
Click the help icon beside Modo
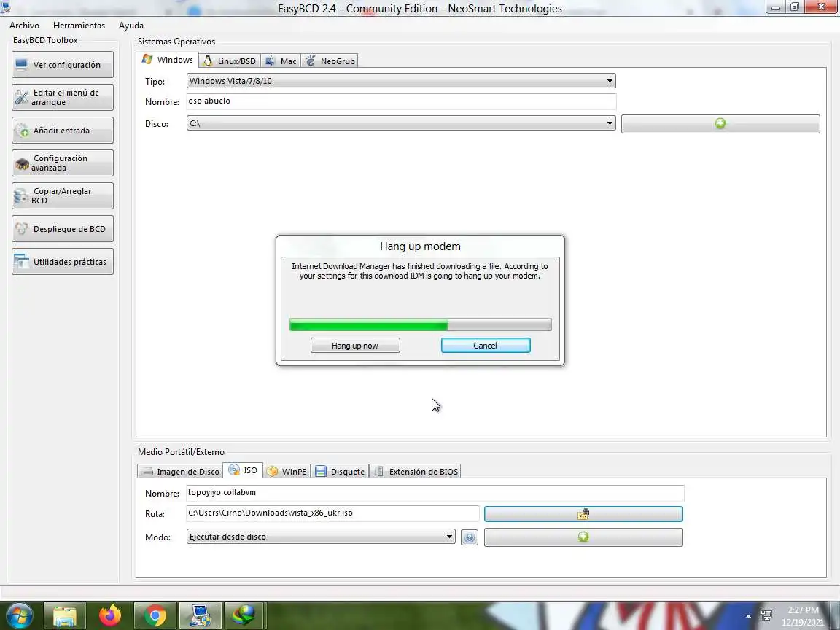point(470,537)
